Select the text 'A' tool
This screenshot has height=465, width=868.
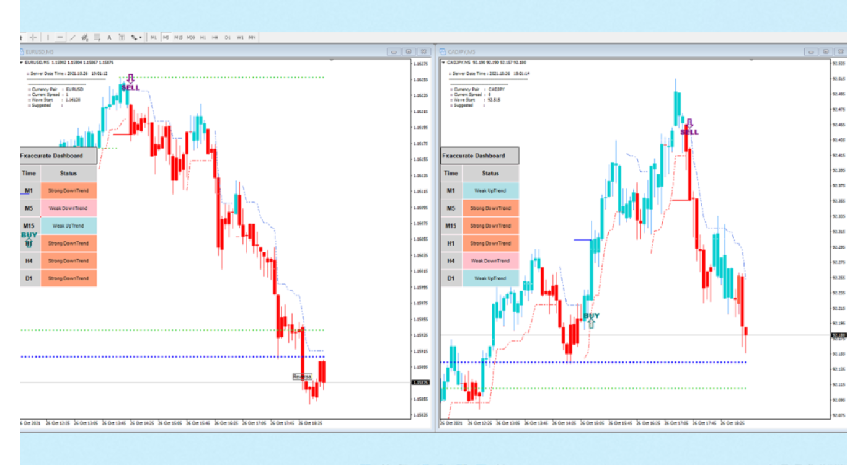tap(109, 37)
